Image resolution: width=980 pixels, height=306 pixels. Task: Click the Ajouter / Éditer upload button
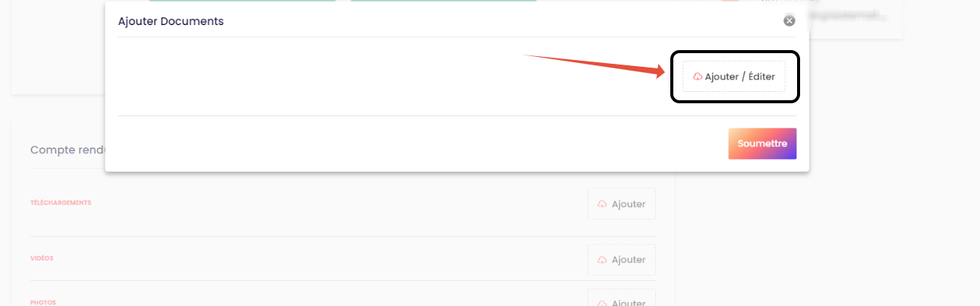(x=734, y=77)
